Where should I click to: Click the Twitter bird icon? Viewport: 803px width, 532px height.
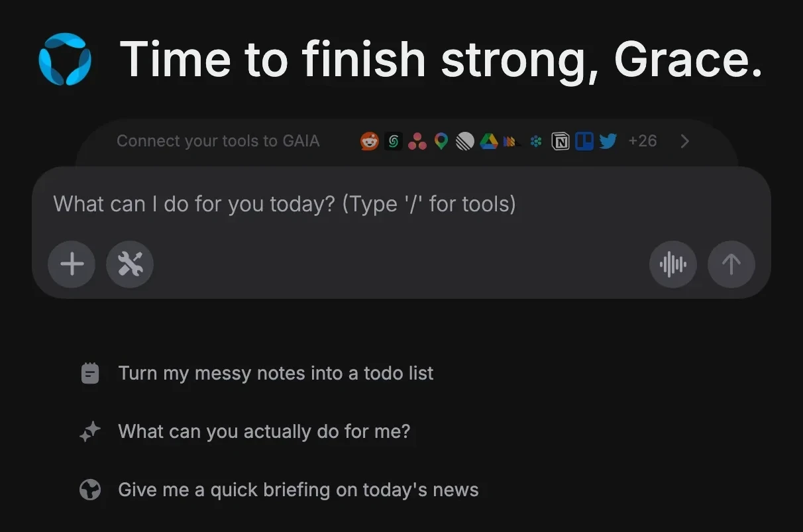[608, 141]
